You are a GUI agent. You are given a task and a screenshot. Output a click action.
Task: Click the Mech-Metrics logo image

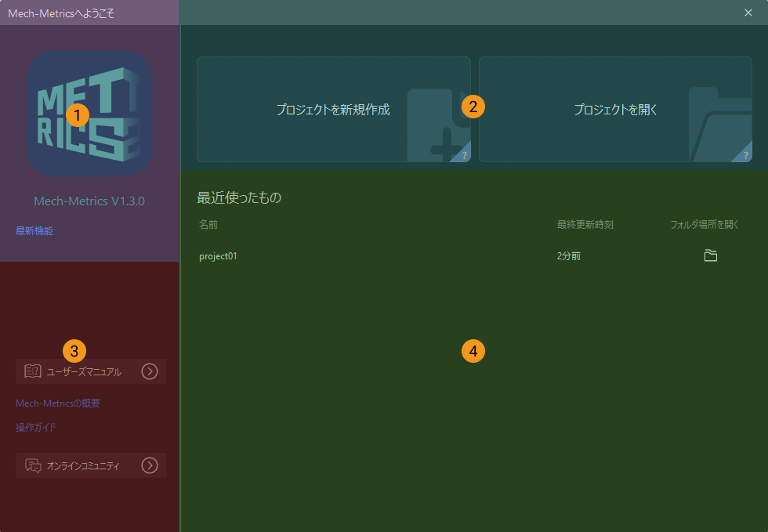tap(89, 114)
